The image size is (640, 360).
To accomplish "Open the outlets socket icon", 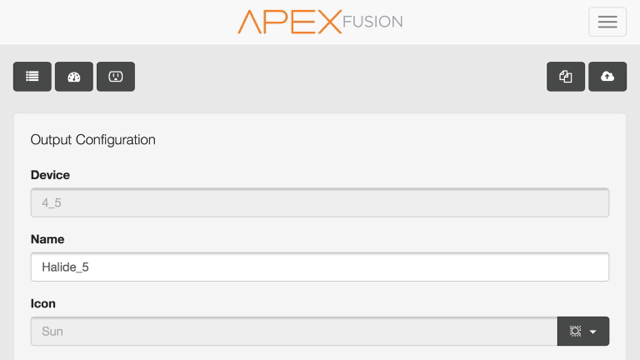I will tap(116, 76).
